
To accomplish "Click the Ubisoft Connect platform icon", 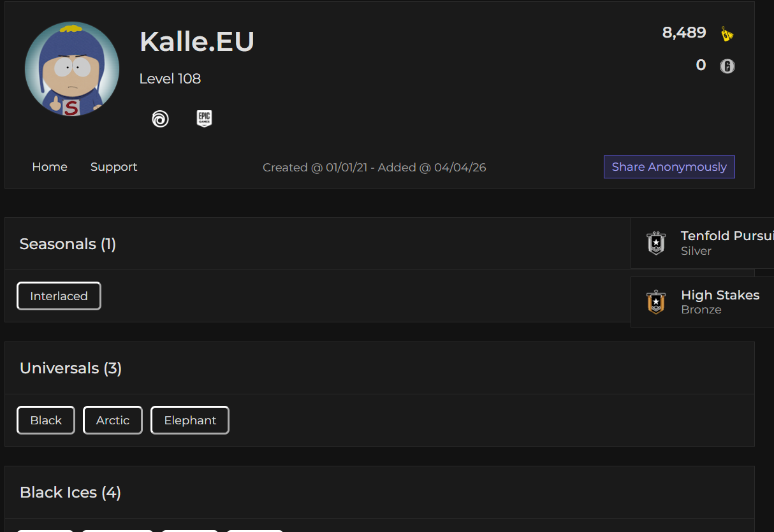I will point(160,119).
